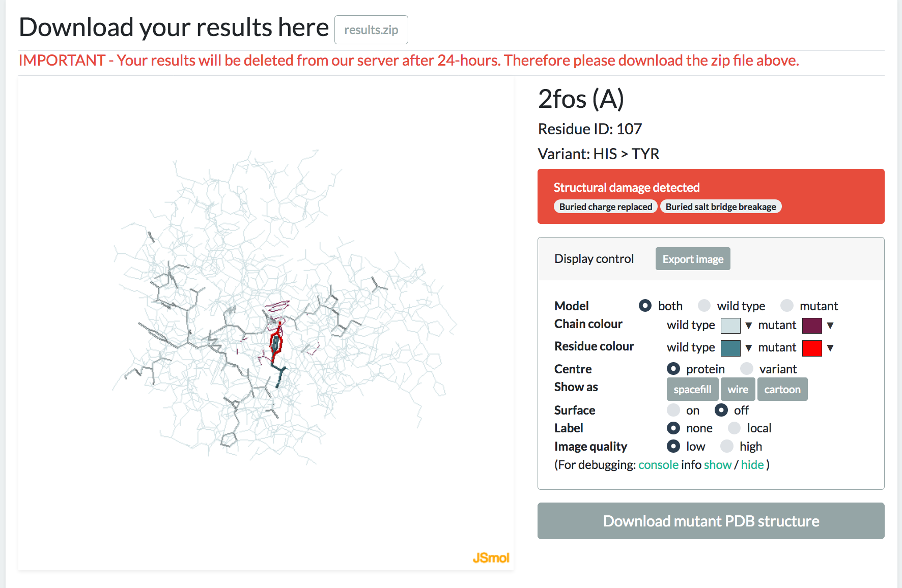This screenshot has height=588, width=902.
Task: Select the mutant model radio button
Action: pyautogui.click(x=786, y=305)
